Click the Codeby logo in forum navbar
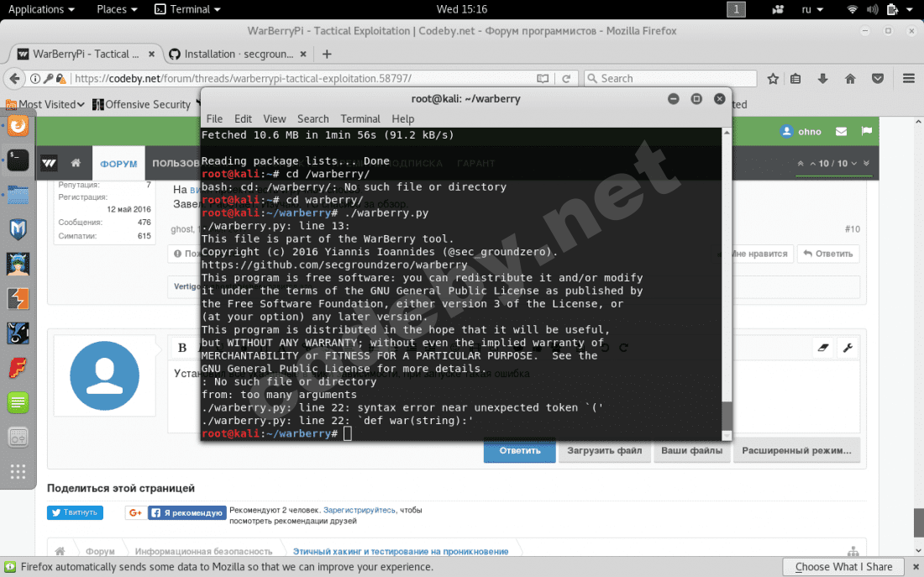This screenshot has height=577, width=924. 49,163
